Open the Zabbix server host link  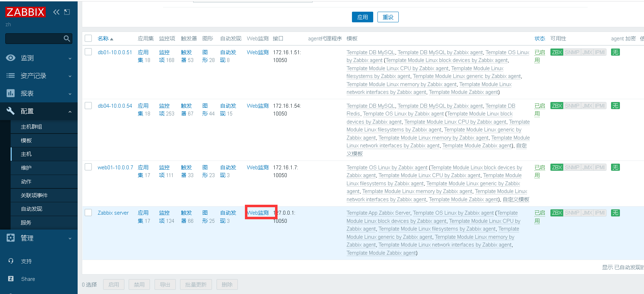click(x=113, y=213)
